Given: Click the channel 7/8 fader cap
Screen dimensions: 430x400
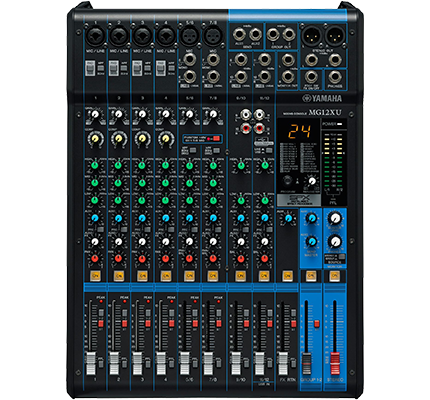Looking at the screenshot, I should 208,363.
